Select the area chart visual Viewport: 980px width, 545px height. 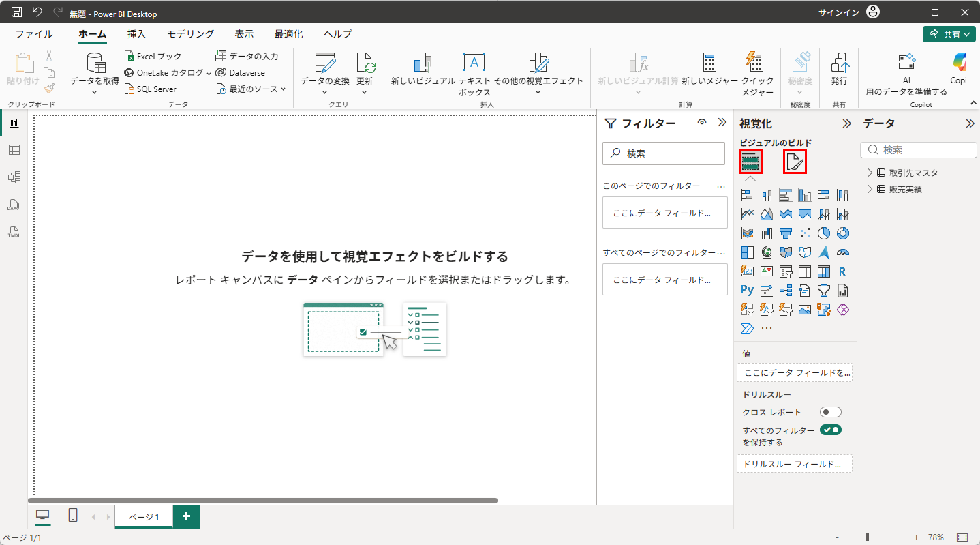(x=767, y=214)
